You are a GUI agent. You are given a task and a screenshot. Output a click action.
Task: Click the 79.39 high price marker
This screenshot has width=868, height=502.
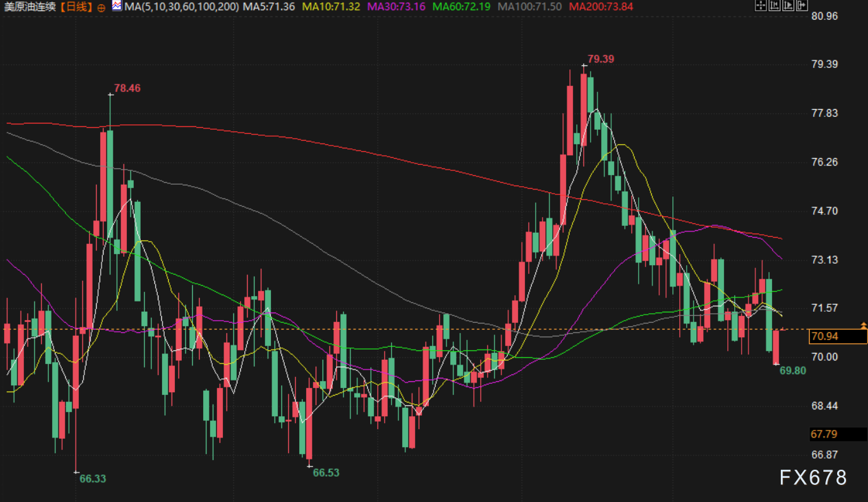pos(601,59)
